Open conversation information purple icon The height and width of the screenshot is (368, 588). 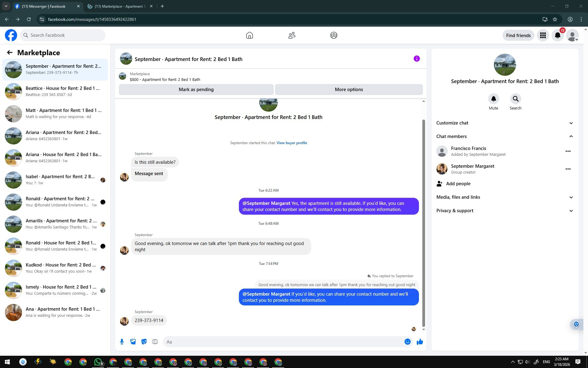click(x=417, y=59)
